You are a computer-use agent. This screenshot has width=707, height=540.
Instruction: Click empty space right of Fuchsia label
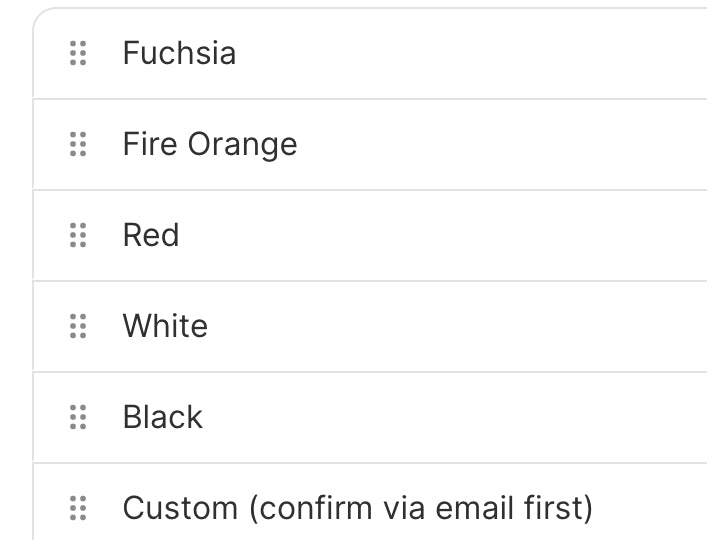pyautogui.click(x=470, y=53)
